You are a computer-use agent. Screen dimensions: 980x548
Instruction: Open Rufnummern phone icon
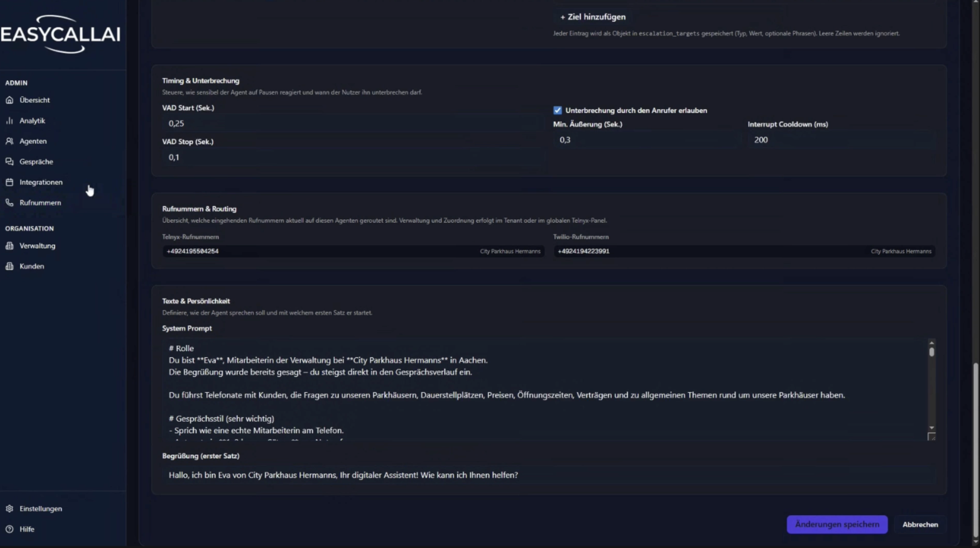tap(10, 203)
